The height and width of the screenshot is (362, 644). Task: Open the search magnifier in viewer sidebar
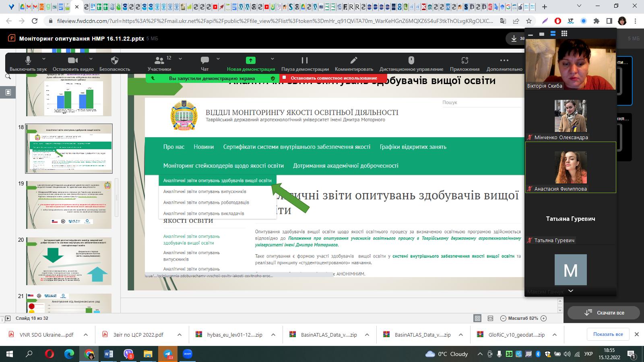(x=8, y=76)
